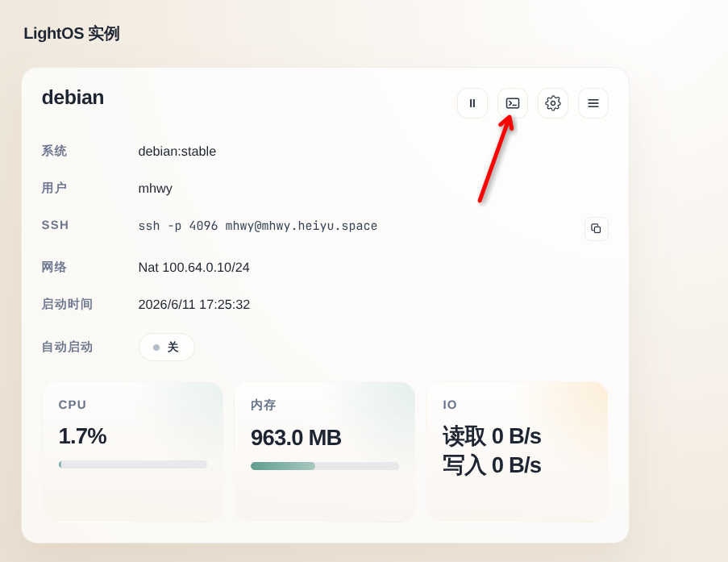Click the CPU card label
Viewport: 728px width, 562px height.
[73, 405]
